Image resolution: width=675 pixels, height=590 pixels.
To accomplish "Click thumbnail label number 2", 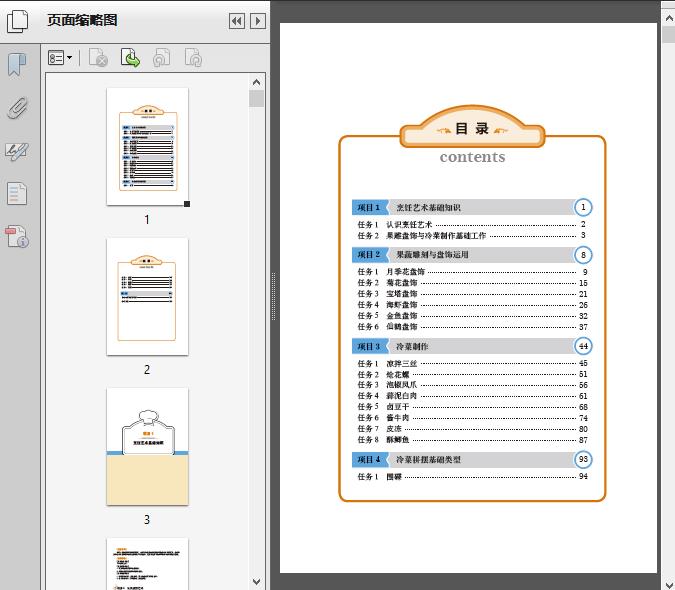I will [x=147, y=370].
